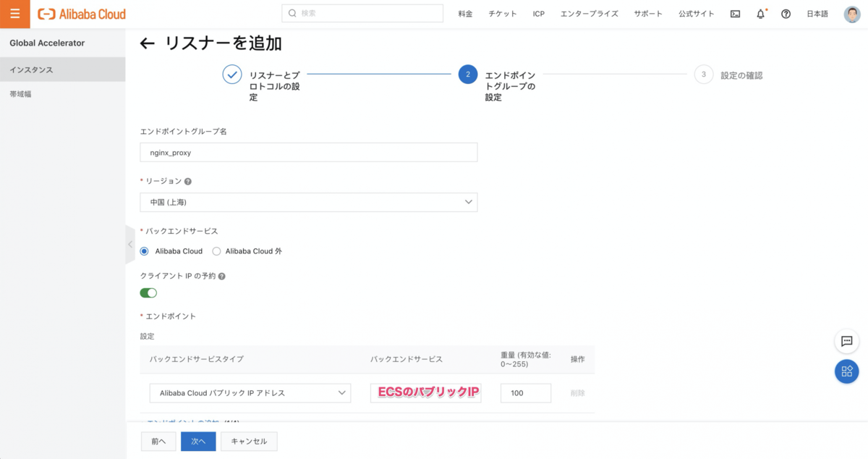Toggle the クライアント IP の予約 switch
The image size is (868, 459).
148,293
